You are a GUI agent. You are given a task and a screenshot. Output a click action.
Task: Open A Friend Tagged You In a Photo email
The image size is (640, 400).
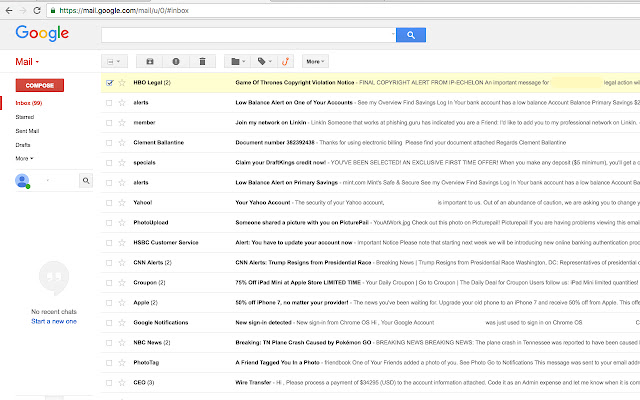click(x=277, y=362)
